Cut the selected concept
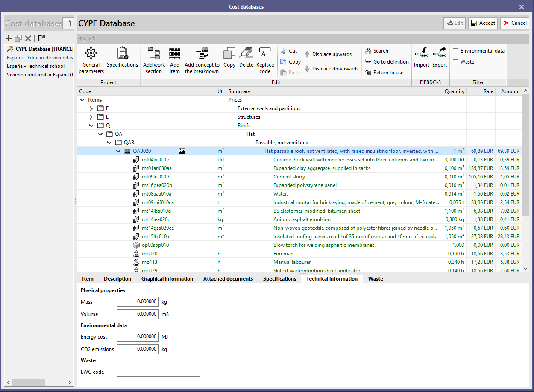The width and height of the screenshot is (534, 392). [x=289, y=51]
